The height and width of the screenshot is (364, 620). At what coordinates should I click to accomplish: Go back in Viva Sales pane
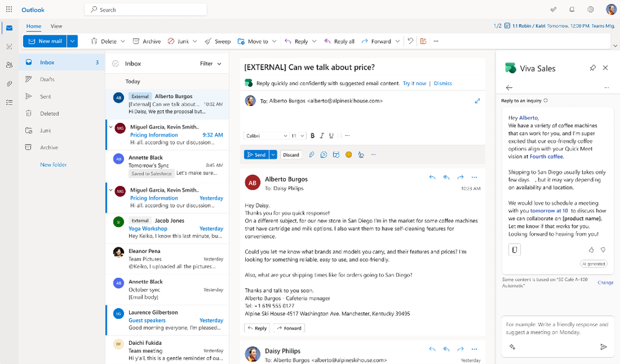click(x=510, y=87)
